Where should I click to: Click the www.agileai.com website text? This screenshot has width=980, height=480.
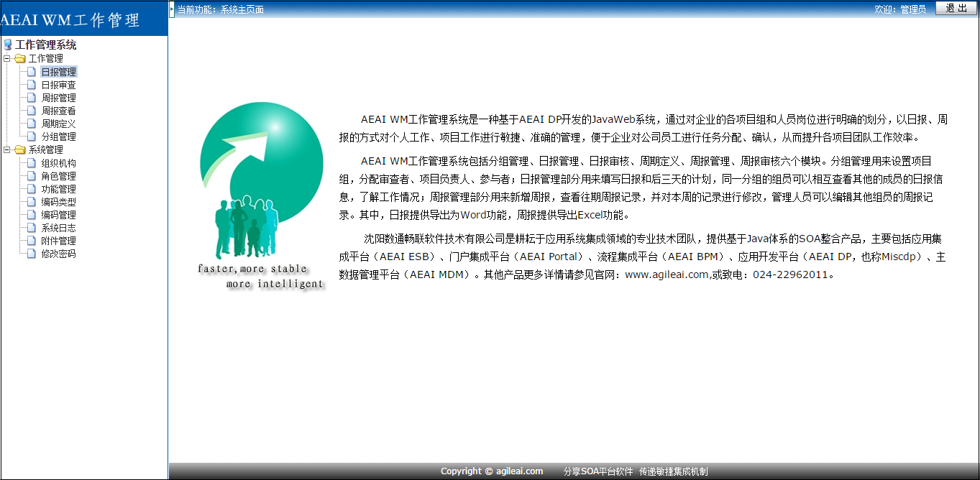tap(667, 274)
